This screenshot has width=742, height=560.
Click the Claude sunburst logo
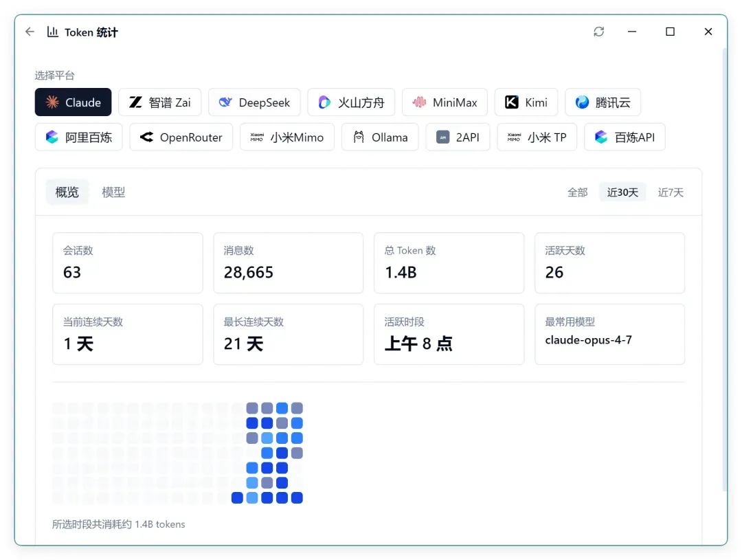click(x=52, y=102)
